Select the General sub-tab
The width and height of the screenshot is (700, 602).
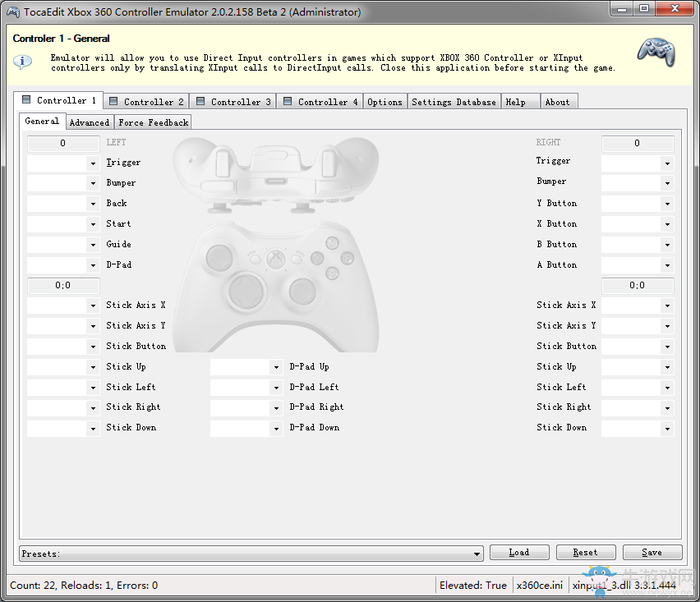pyautogui.click(x=42, y=121)
